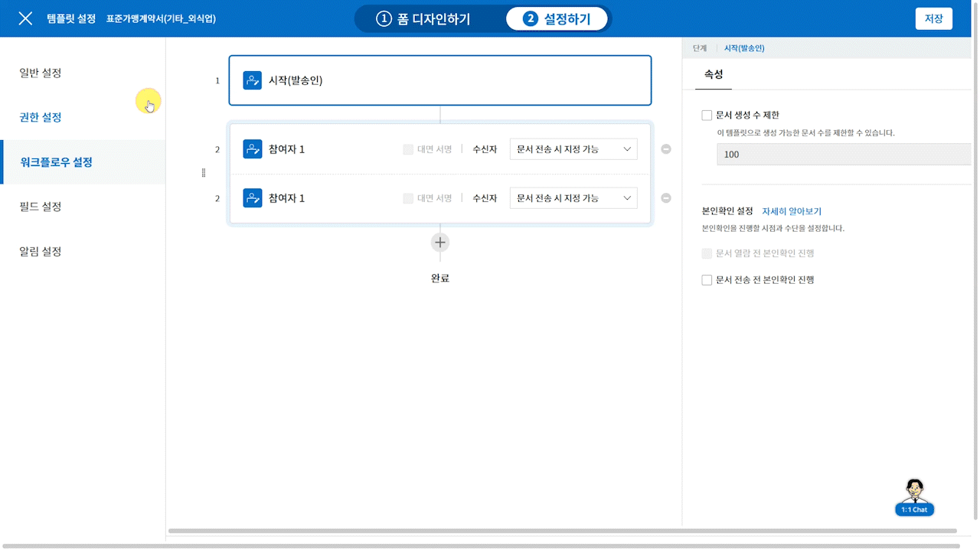Open the 자세히 알아보기 link

(791, 211)
